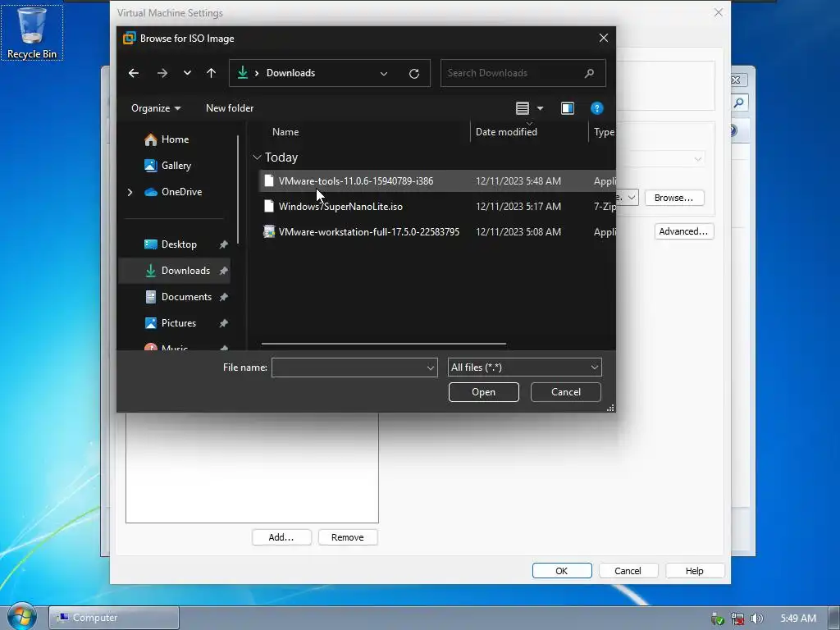Image resolution: width=840 pixels, height=630 pixels.
Task: Open the help question mark icon
Action: [x=597, y=108]
